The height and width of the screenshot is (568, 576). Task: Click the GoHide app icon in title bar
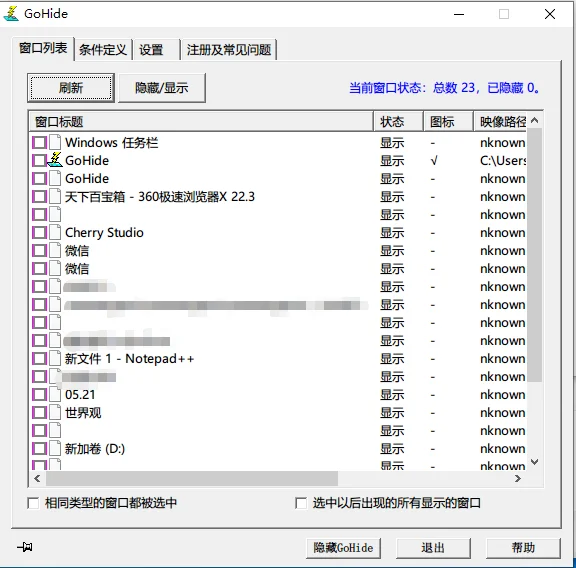tap(11, 14)
